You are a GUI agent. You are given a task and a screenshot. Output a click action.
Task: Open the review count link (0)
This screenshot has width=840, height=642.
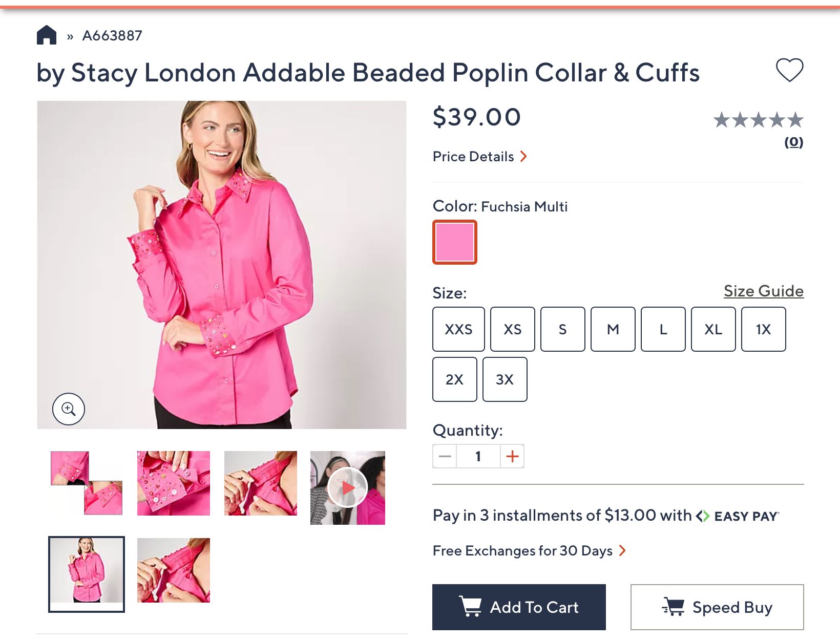793,142
